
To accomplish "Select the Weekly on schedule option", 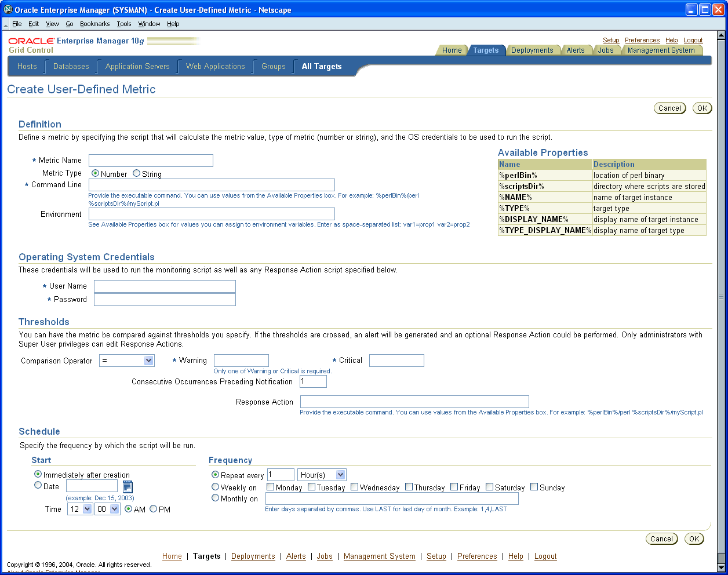I will click(215, 487).
